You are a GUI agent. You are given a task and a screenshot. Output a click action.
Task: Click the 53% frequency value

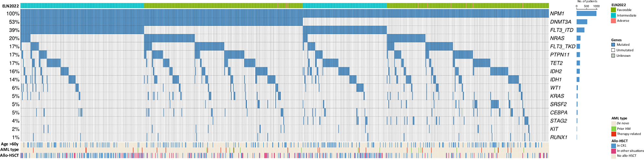tap(14, 22)
